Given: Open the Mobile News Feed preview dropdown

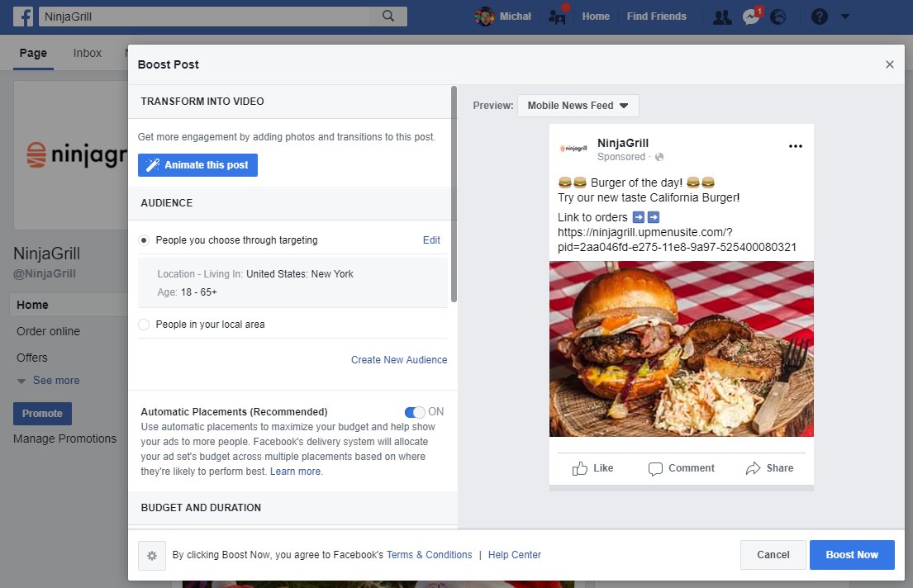Looking at the screenshot, I should click(578, 106).
